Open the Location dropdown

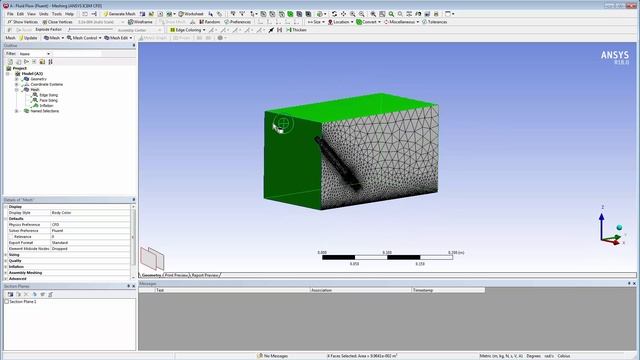[x=341, y=22]
